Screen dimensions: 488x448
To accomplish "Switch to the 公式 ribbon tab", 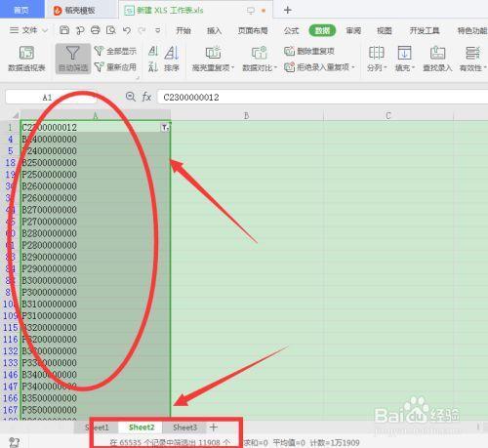I will tap(291, 30).
